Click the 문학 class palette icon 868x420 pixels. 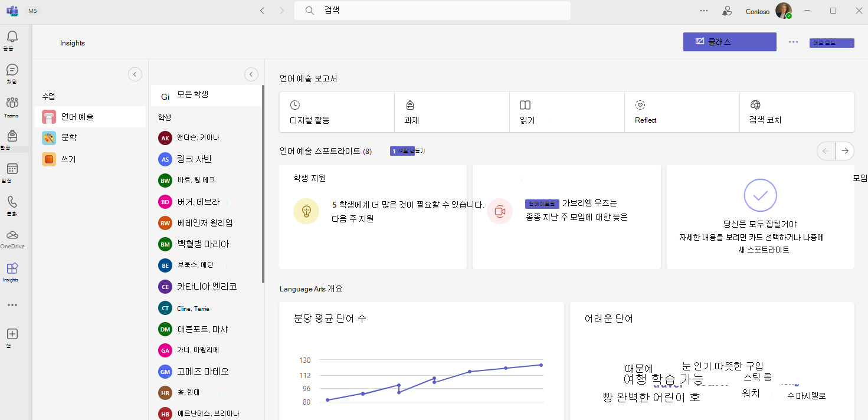[49, 137]
